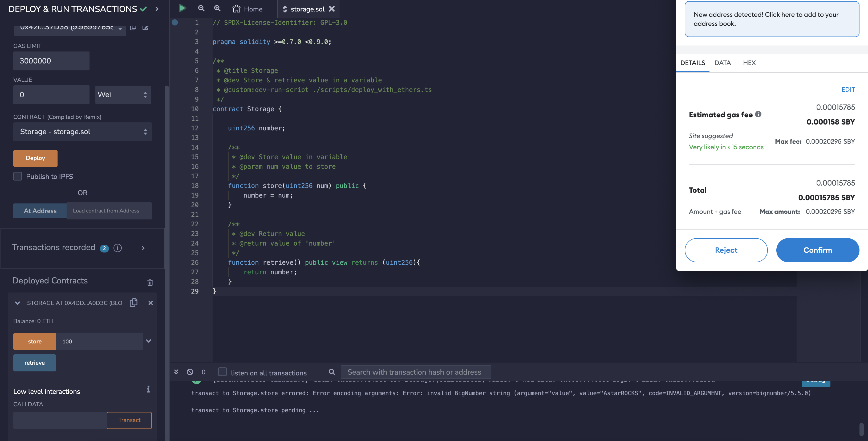Image resolution: width=868 pixels, height=441 pixels.
Task: Open the Storage - storage.sol contract selector
Action: coord(83,132)
